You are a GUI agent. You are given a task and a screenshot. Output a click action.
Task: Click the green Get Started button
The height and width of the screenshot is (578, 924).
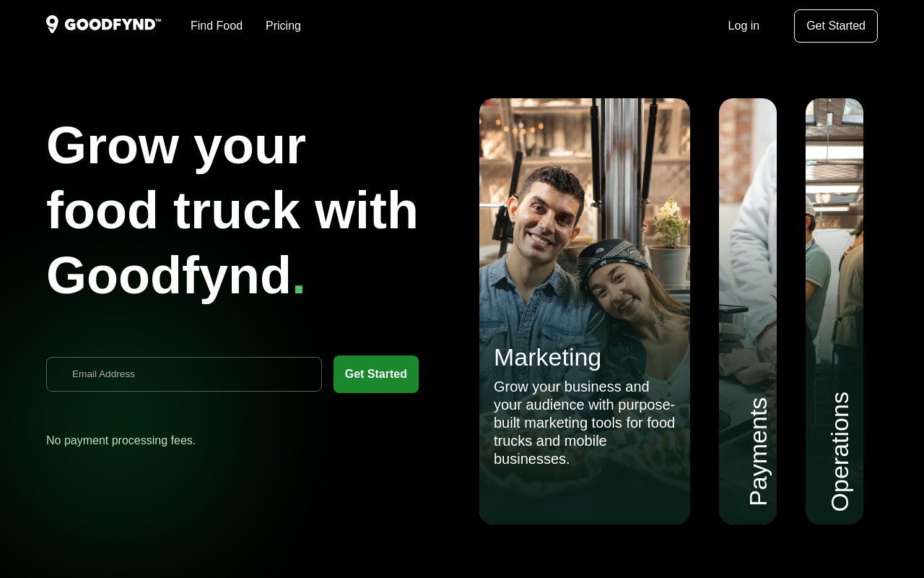376,374
